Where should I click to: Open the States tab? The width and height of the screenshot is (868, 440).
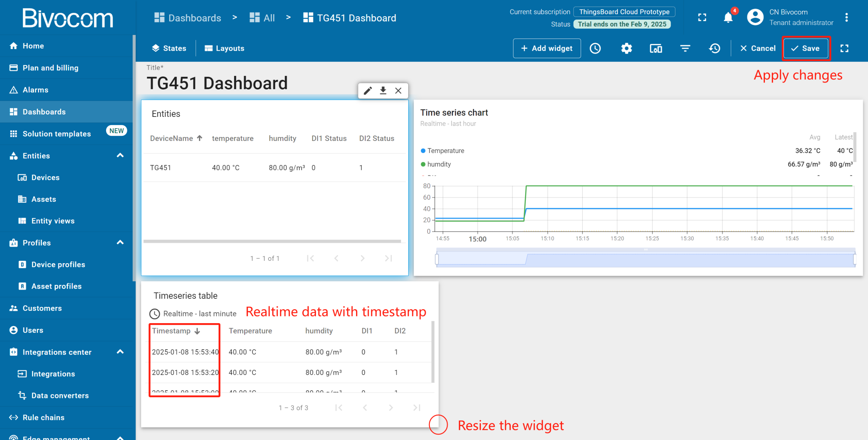click(169, 48)
